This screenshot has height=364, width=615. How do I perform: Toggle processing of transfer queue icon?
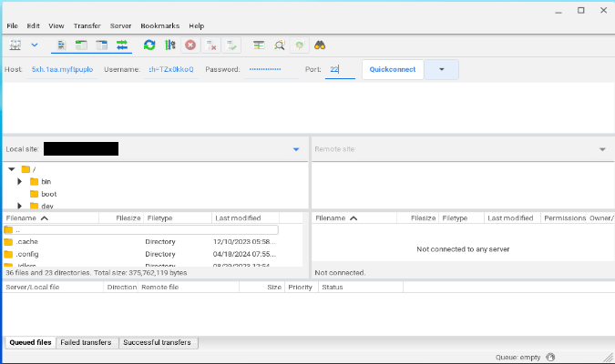169,45
